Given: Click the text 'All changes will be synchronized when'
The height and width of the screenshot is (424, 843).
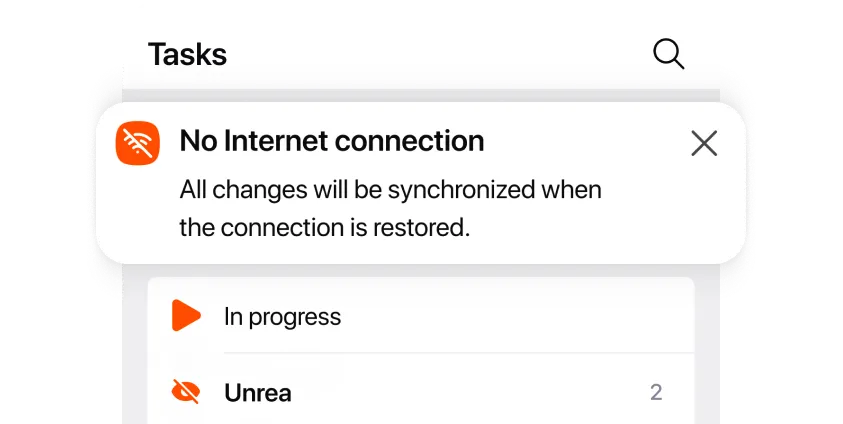Looking at the screenshot, I should [x=390, y=189].
